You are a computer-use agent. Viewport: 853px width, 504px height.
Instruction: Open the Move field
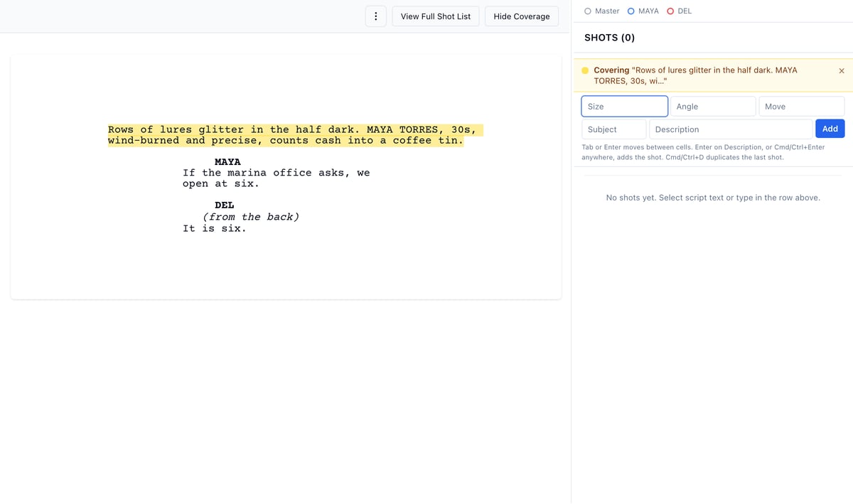click(x=802, y=107)
